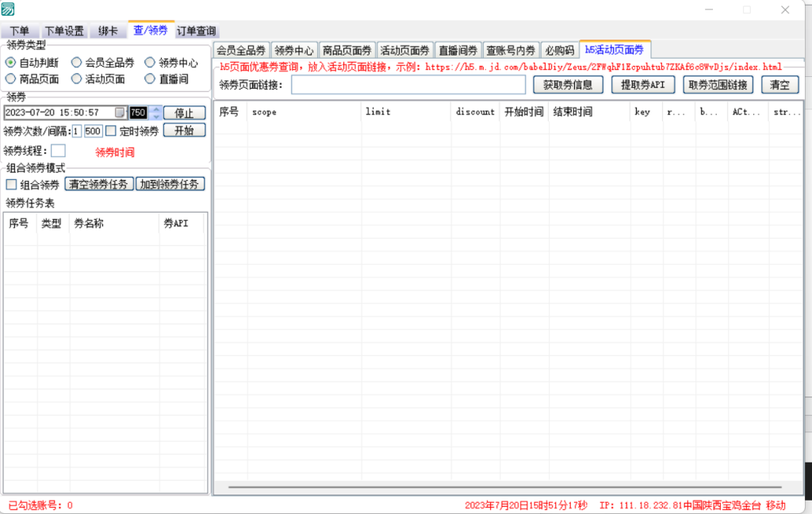This screenshot has height=514, width=812.
Task: Open the date picker calendar icon
Action: pyautogui.click(x=121, y=113)
